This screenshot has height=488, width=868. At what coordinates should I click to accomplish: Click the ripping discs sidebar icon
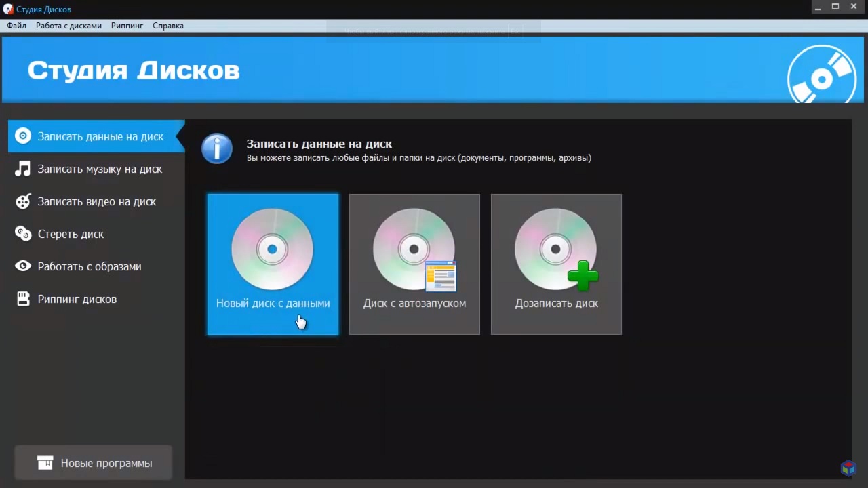tap(23, 299)
